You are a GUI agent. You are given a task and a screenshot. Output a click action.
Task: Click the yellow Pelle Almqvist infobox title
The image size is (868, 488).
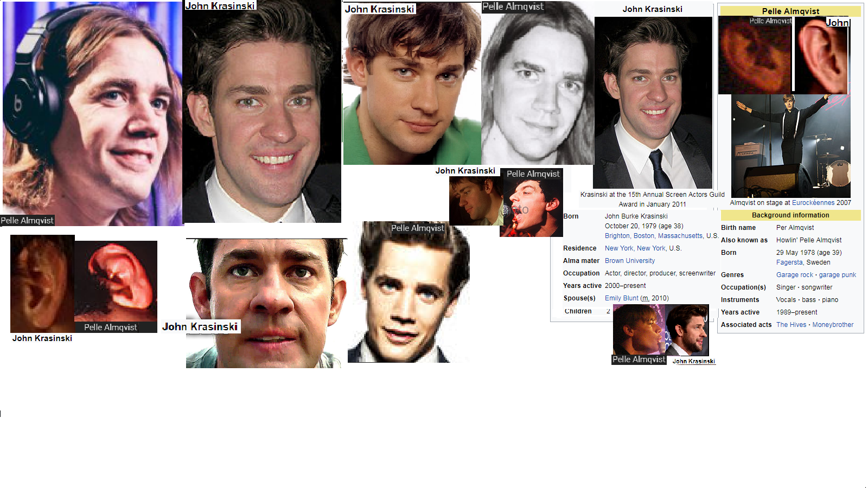(790, 11)
